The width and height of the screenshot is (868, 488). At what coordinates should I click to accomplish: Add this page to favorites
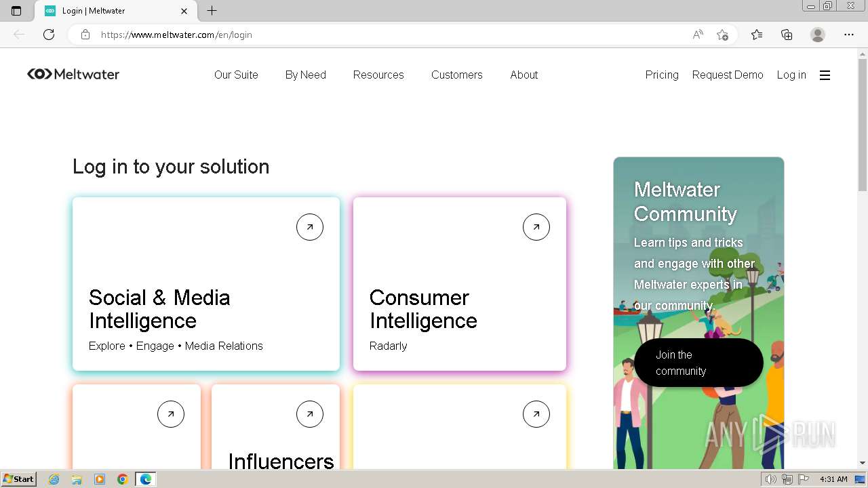pos(723,35)
